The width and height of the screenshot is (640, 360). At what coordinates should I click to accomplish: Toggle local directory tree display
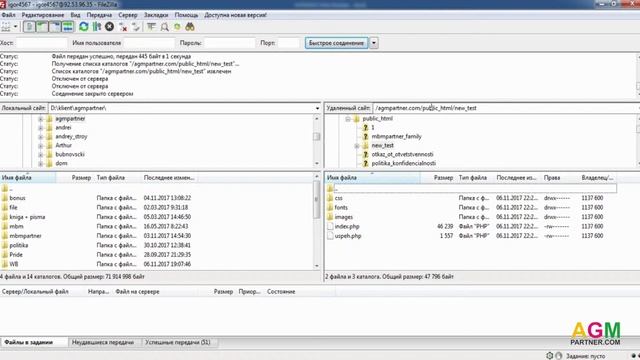click(42, 27)
